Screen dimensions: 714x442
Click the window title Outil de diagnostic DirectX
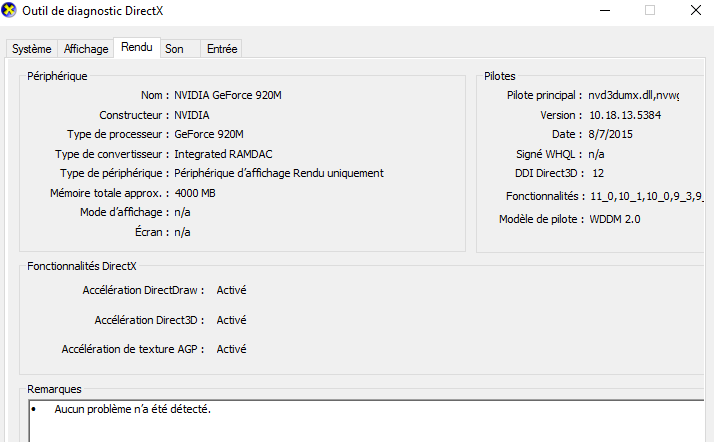point(92,11)
